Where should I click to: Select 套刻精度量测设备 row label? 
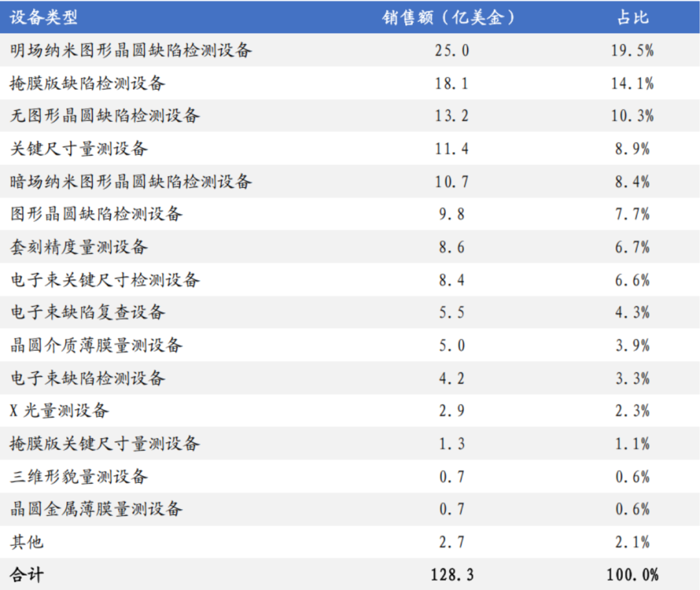79,247
